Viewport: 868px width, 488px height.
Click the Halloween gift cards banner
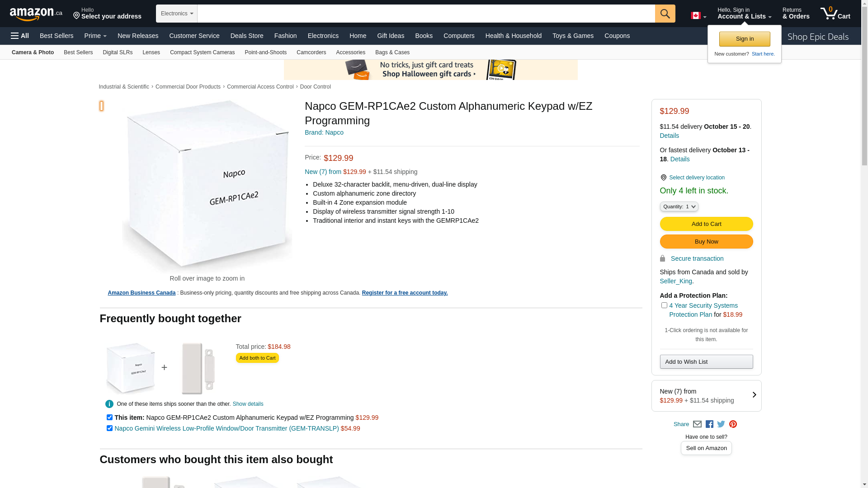[430, 70]
